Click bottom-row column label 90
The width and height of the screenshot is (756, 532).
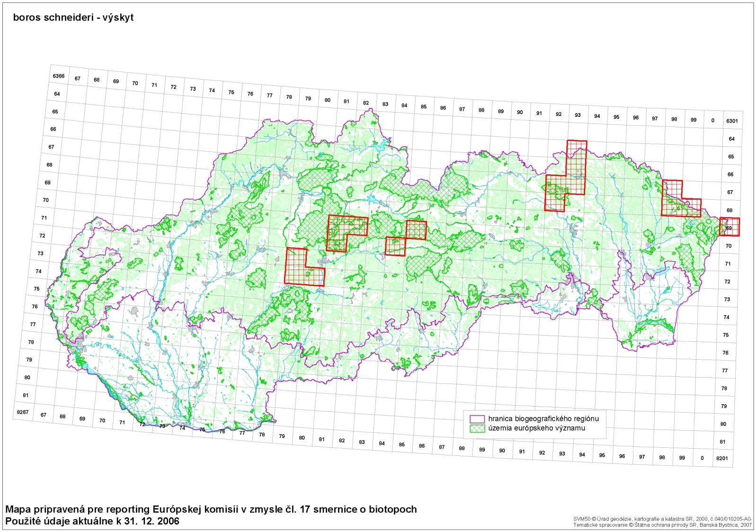pos(502,451)
